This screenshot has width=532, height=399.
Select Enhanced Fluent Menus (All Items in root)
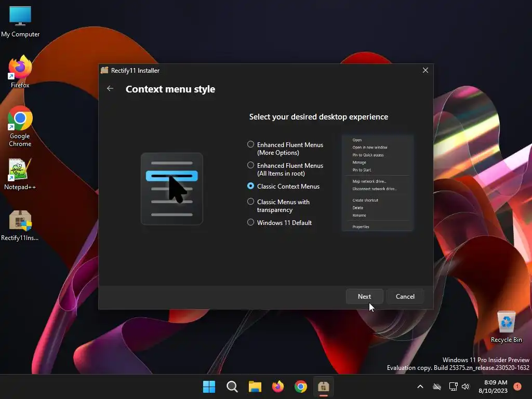(285, 169)
